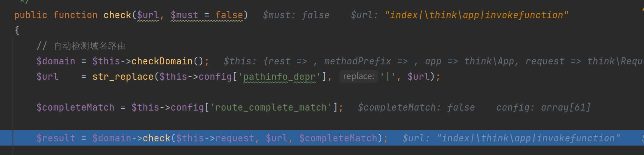
Task: Click the check method call on $domain
Action: point(157,138)
